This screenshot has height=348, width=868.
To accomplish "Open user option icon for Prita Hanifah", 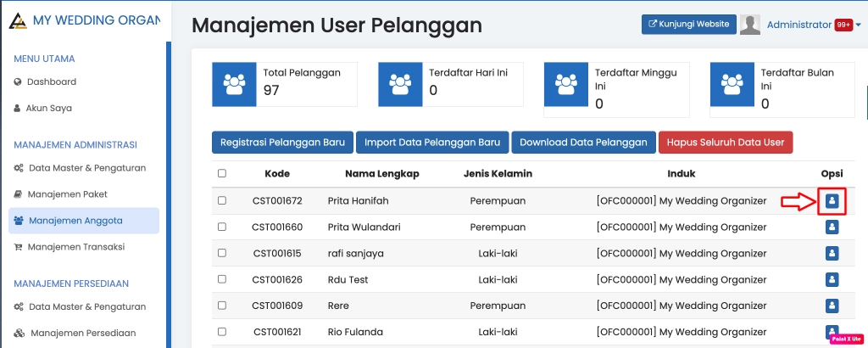I will (x=832, y=201).
